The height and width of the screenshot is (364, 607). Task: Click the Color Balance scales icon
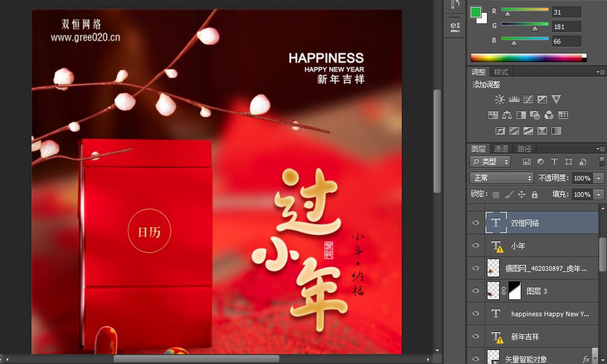point(507,115)
